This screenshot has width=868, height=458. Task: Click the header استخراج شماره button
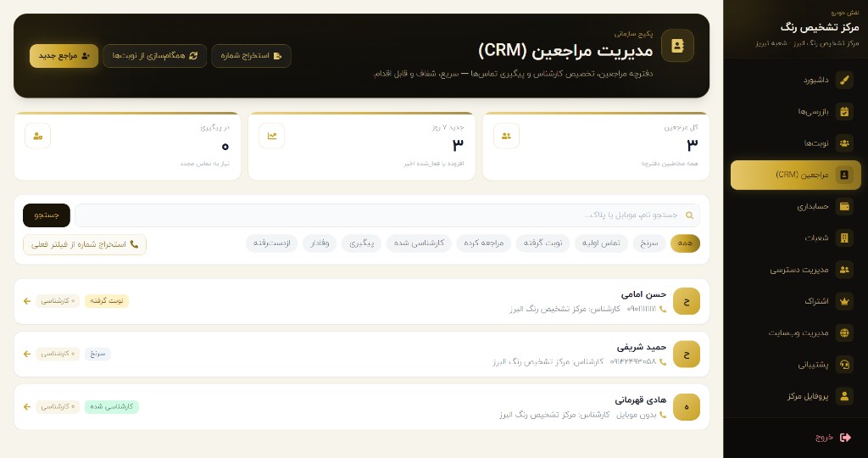click(x=251, y=56)
